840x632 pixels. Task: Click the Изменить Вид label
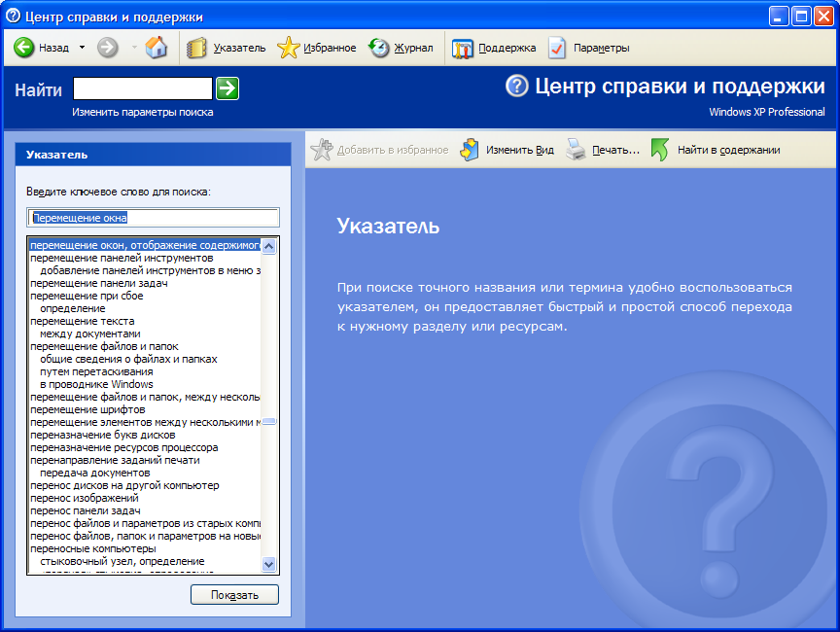tap(519, 150)
